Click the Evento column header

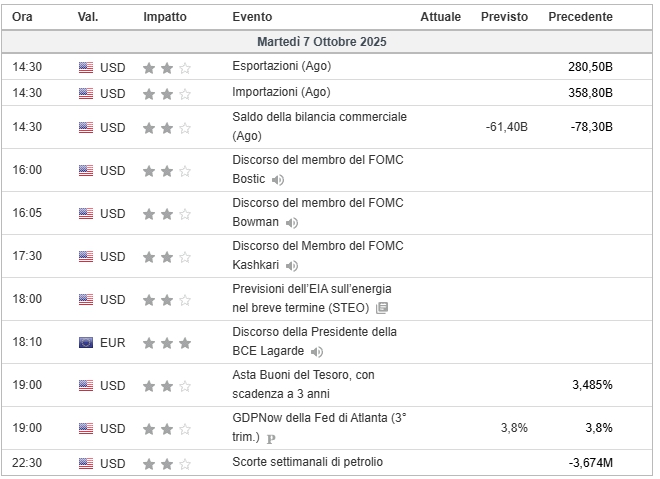tap(251, 17)
